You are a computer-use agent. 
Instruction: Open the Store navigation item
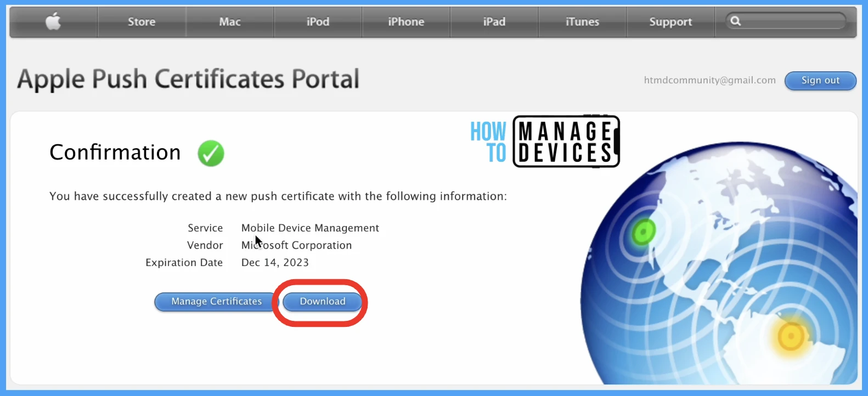tap(142, 22)
